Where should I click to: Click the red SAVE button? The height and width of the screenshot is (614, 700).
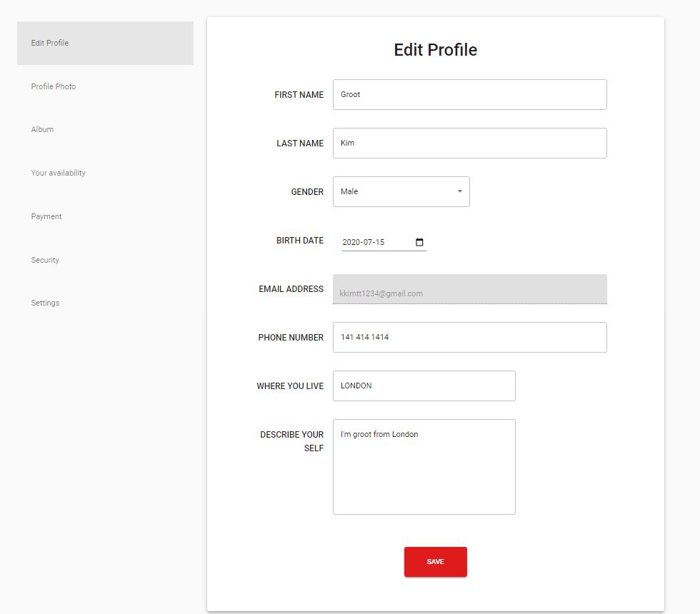pos(435,562)
